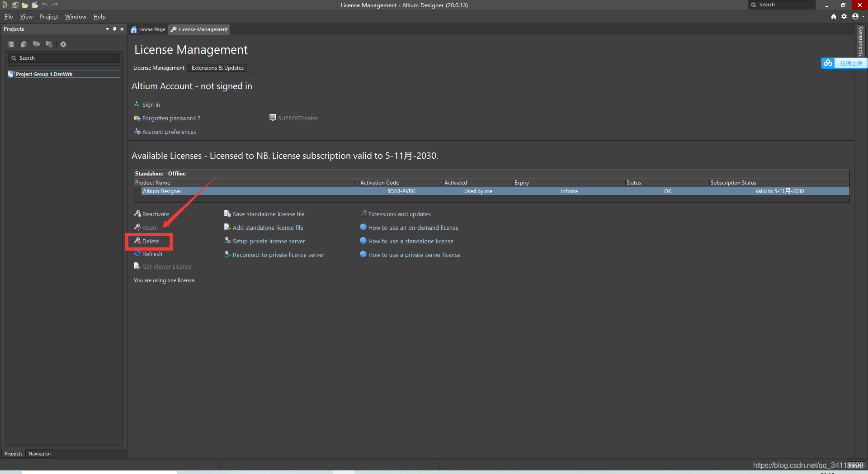Open Projects panel settings gear
This screenshot has height=474, width=868.
pos(63,44)
